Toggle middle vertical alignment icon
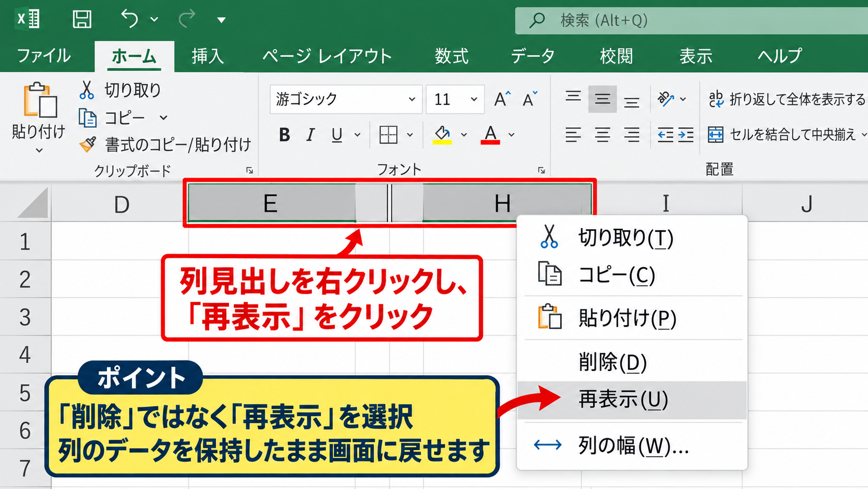This screenshot has width=868, height=489. (x=602, y=99)
